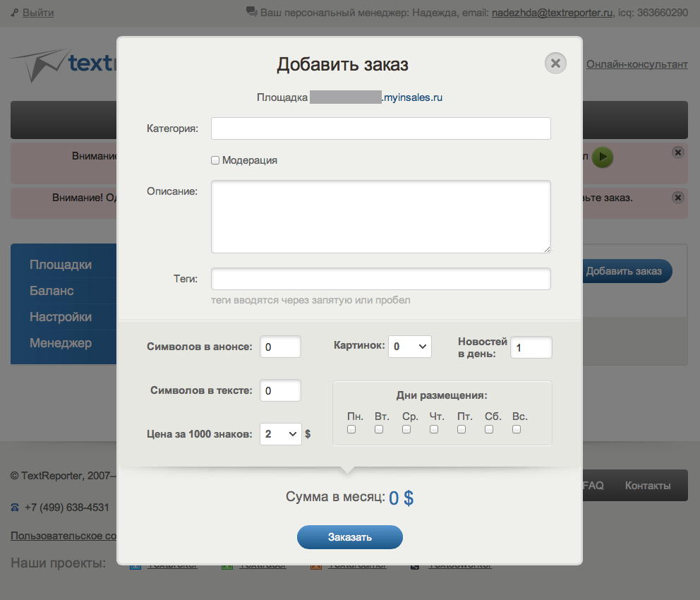Click the Символов в анонсе field

coord(280,347)
